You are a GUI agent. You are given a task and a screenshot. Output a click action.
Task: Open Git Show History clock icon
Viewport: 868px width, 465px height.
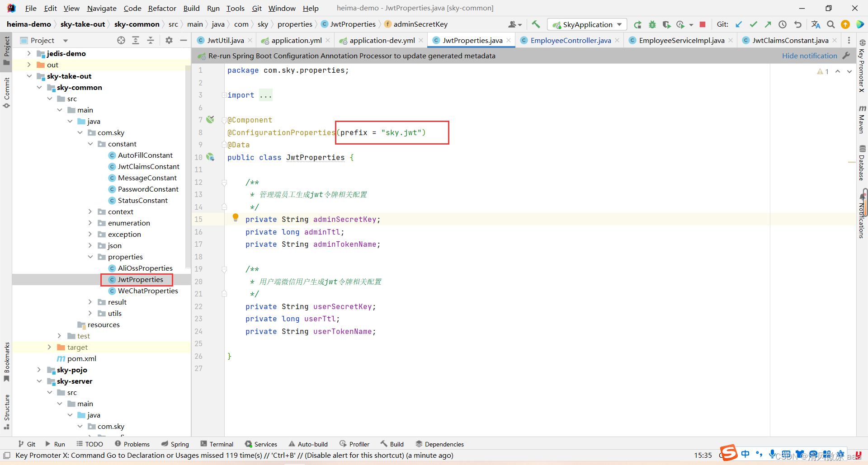[x=783, y=24]
